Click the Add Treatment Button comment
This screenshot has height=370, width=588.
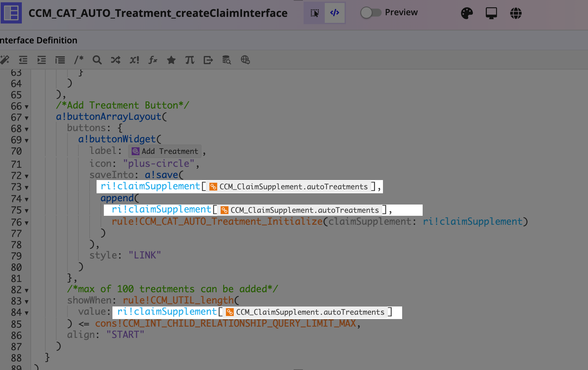point(122,105)
